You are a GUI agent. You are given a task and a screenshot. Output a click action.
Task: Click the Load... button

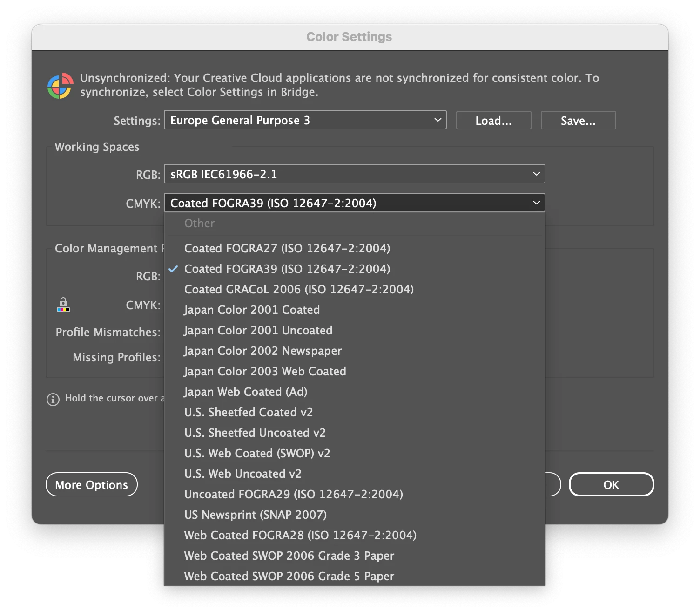tap(493, 121)
